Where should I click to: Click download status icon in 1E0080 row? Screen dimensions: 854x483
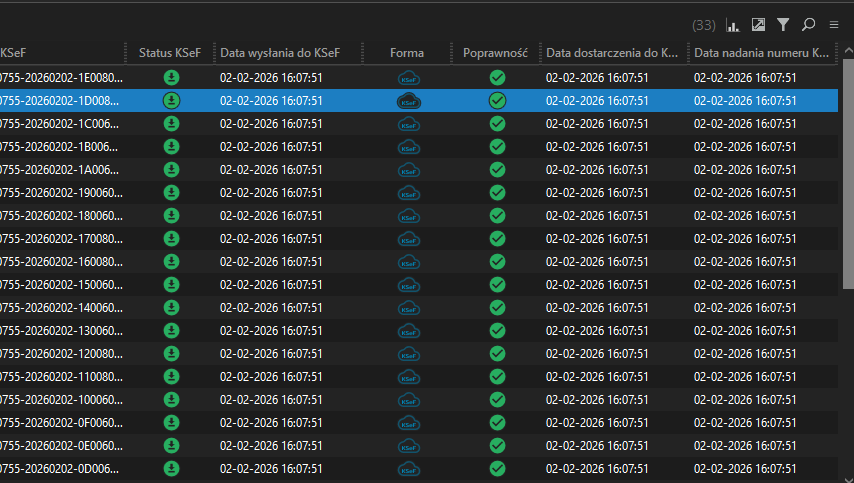click(x=171, y=77)
